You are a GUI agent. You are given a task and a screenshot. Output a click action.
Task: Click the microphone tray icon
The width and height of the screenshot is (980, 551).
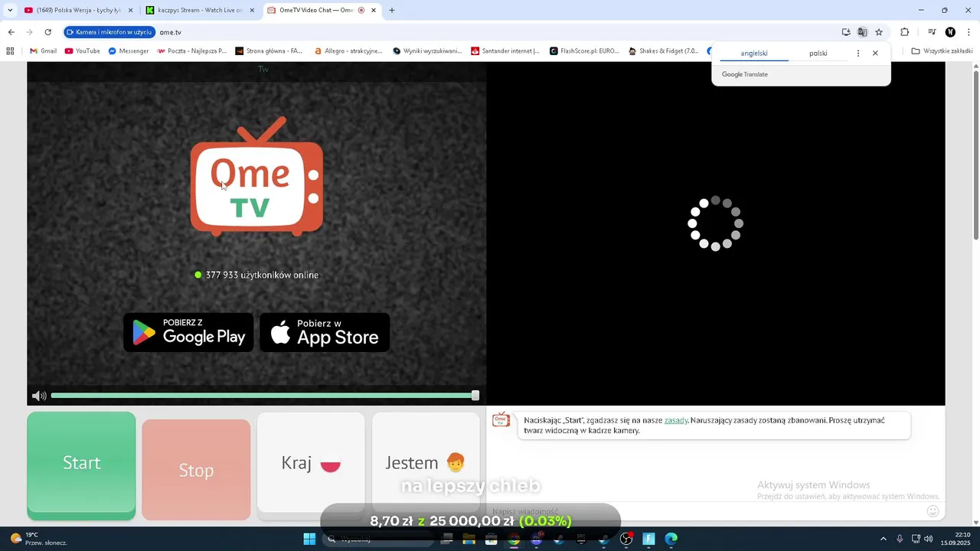900,539
